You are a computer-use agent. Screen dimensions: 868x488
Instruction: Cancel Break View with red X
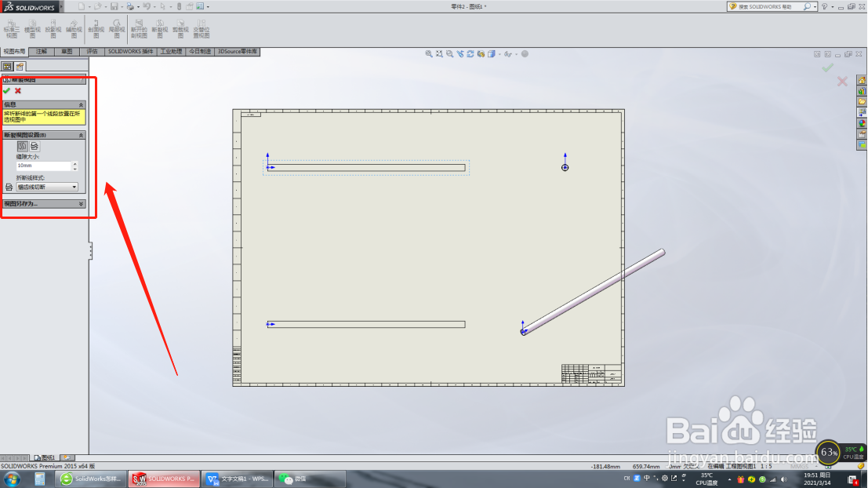[x=18, y=91]
